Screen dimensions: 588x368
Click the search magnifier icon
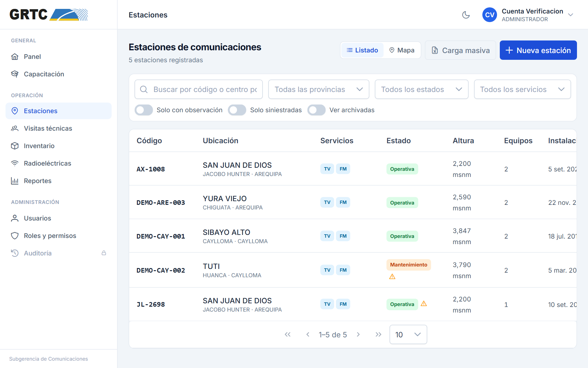click(x=144, y=89)
